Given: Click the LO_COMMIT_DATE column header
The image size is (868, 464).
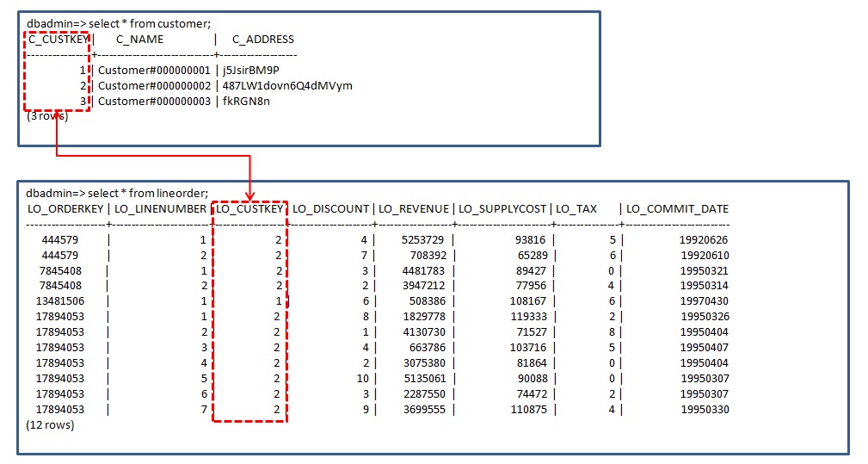Looking at the screenshot, I should (x=677, y=209).
